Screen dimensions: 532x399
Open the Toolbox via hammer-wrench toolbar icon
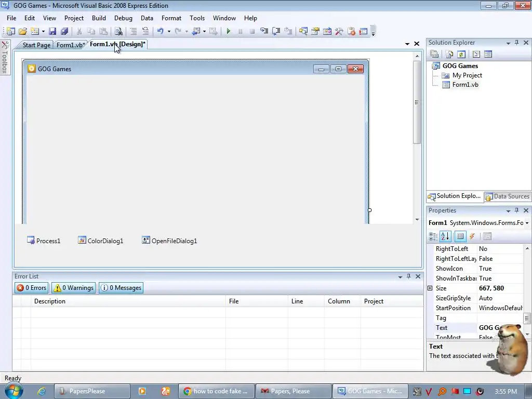click(x=339, y=31)
